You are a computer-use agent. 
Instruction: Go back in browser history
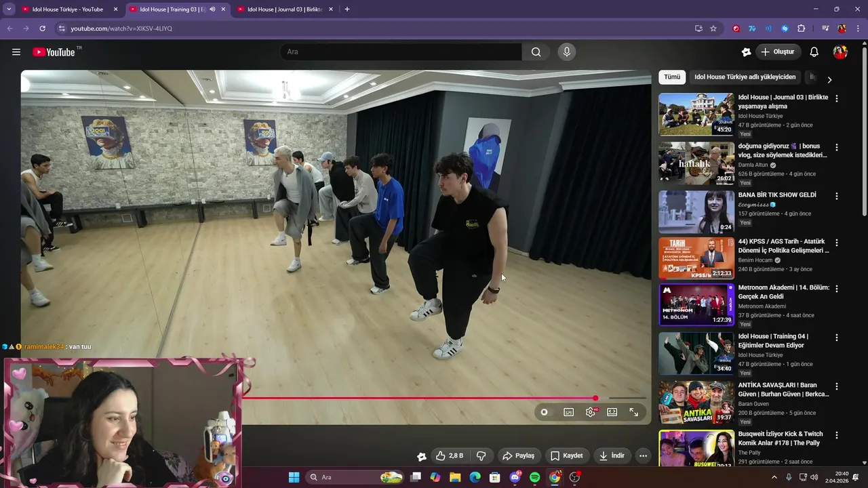(10, 28)
